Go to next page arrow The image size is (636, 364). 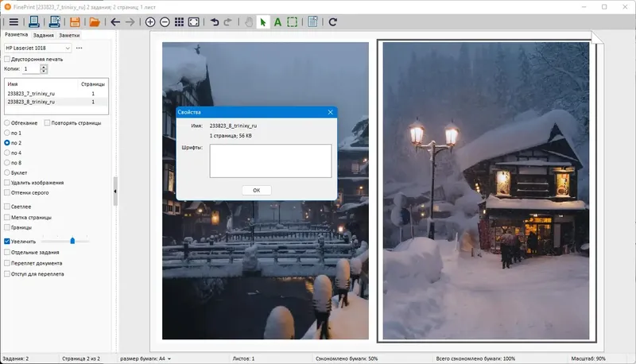click(130, 22)
